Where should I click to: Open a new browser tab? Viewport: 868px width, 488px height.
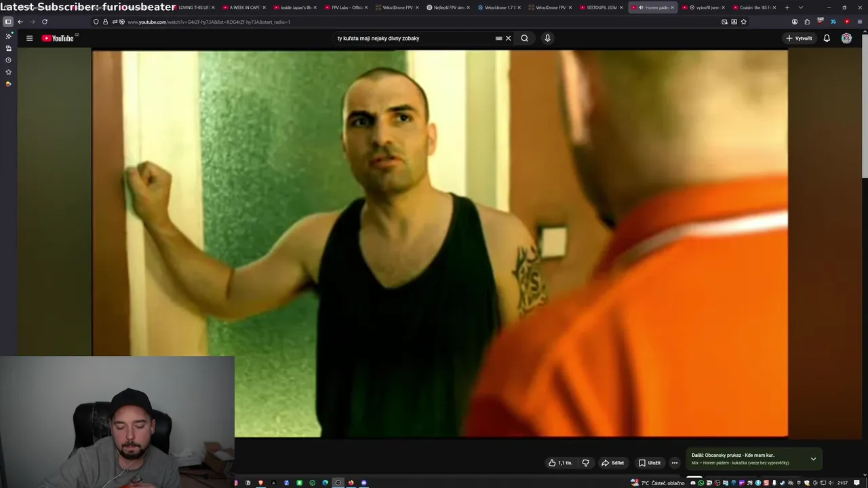click(x=787, y=7)
